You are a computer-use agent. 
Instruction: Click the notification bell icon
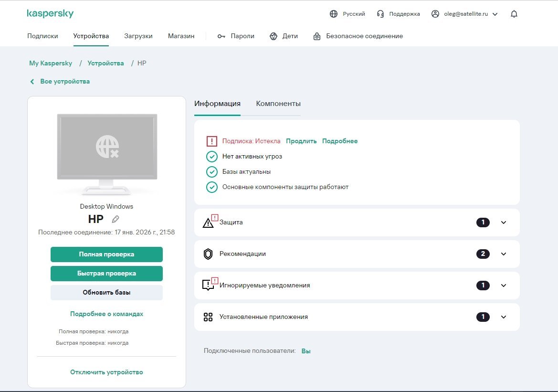(514, 14)
